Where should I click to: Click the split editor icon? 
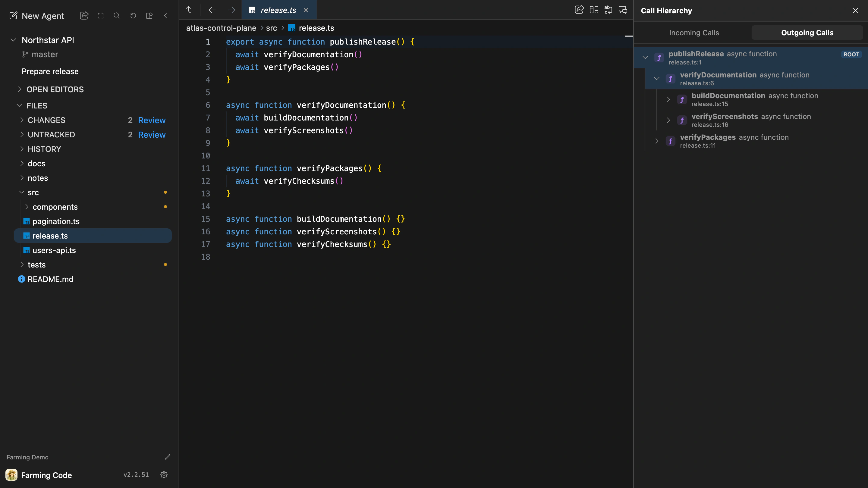pyautogui.click(x=594, y=10)
